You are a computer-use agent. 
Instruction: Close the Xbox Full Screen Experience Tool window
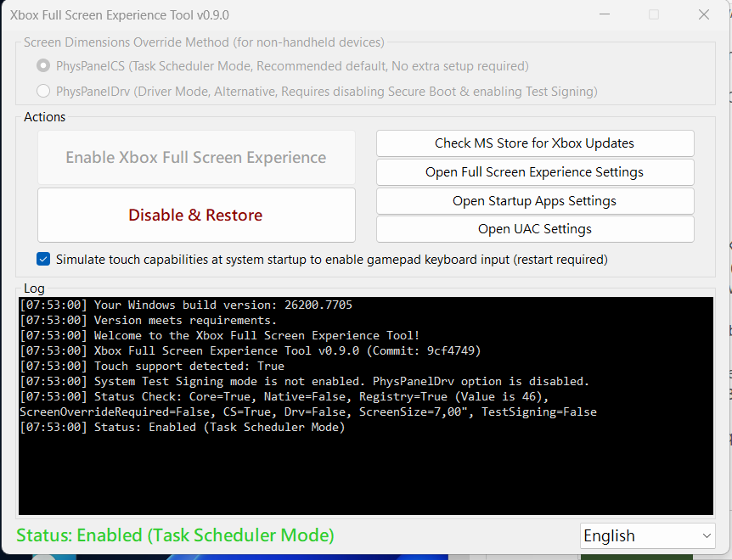[x=704, y=14]
